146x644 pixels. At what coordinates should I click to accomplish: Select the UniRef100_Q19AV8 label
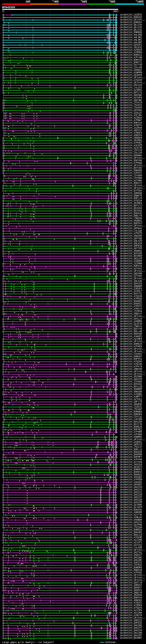click(131, 75)
